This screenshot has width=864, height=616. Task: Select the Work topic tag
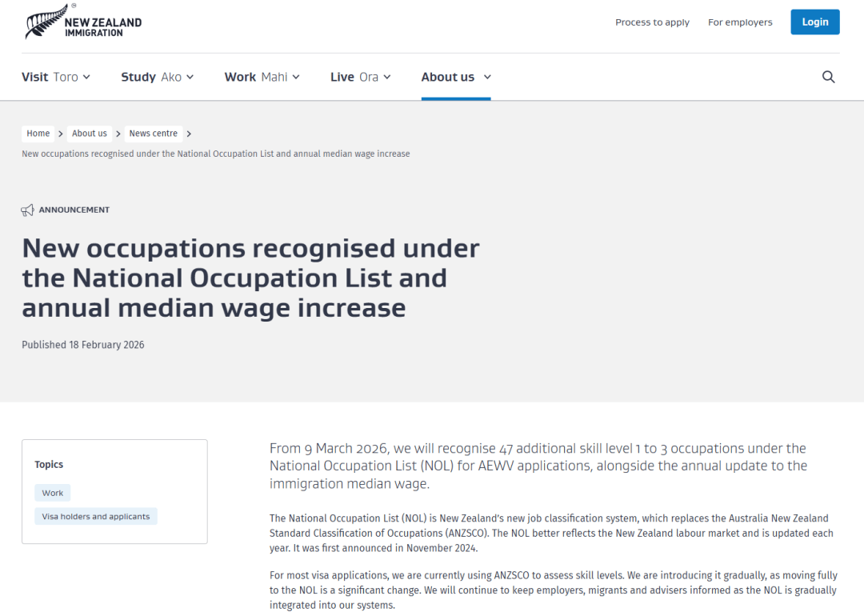coord(53,493)
